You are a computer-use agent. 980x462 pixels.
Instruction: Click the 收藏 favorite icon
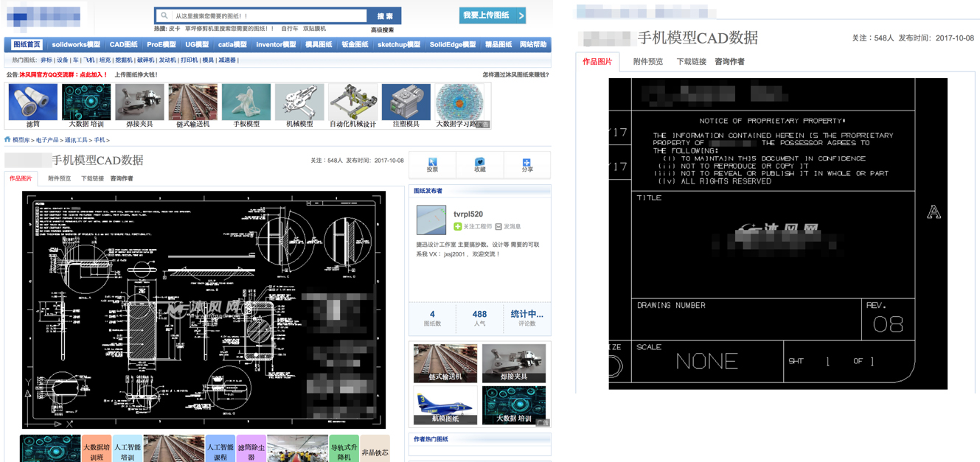coord(479,161)
